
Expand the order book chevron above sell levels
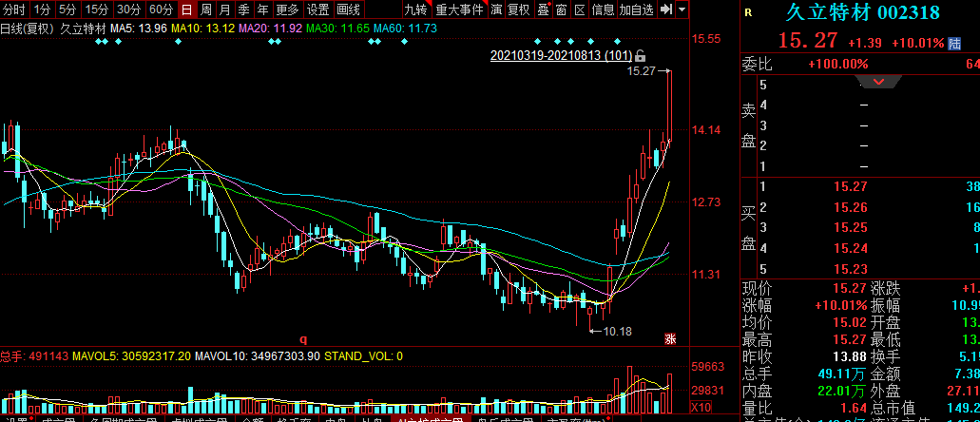878,82
